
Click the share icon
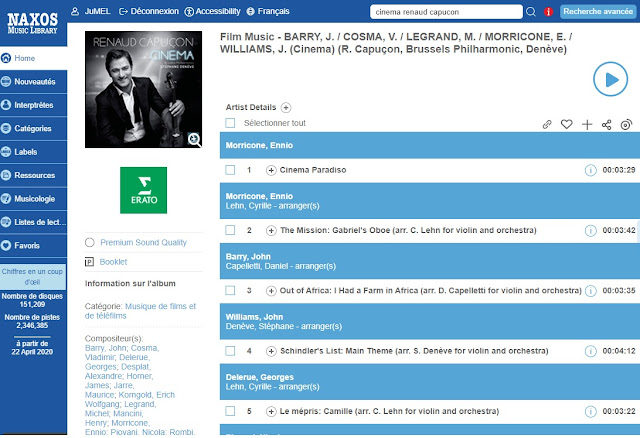(607, 125)
